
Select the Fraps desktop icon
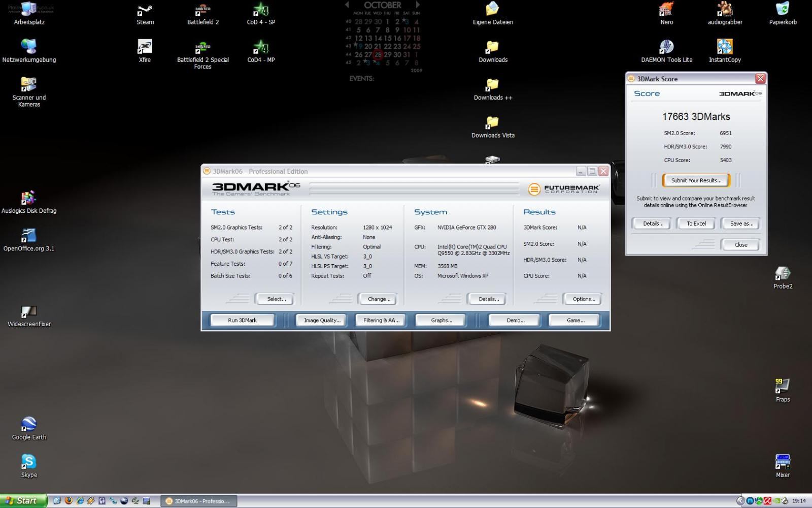(x=783, y=391)
